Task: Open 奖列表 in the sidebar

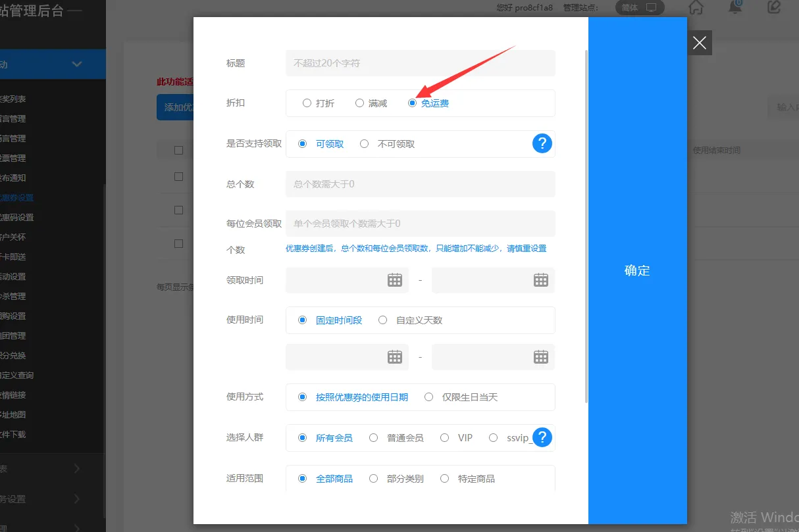Action: [13, 99]
